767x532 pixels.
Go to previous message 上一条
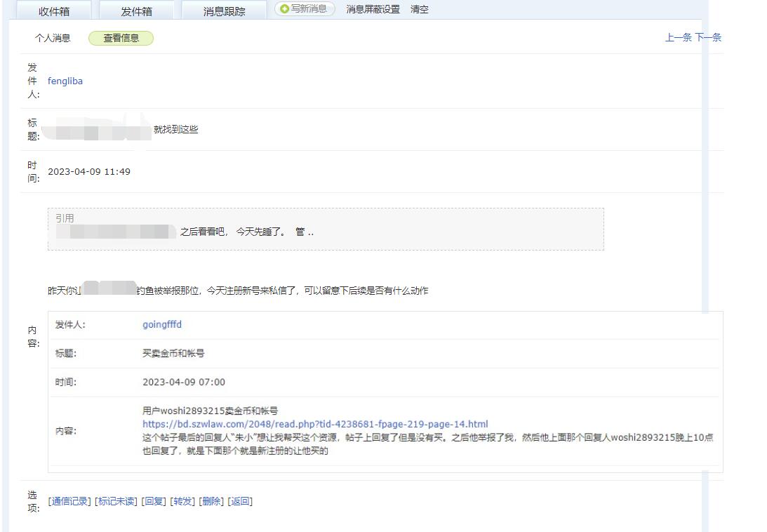coord(678,37)
